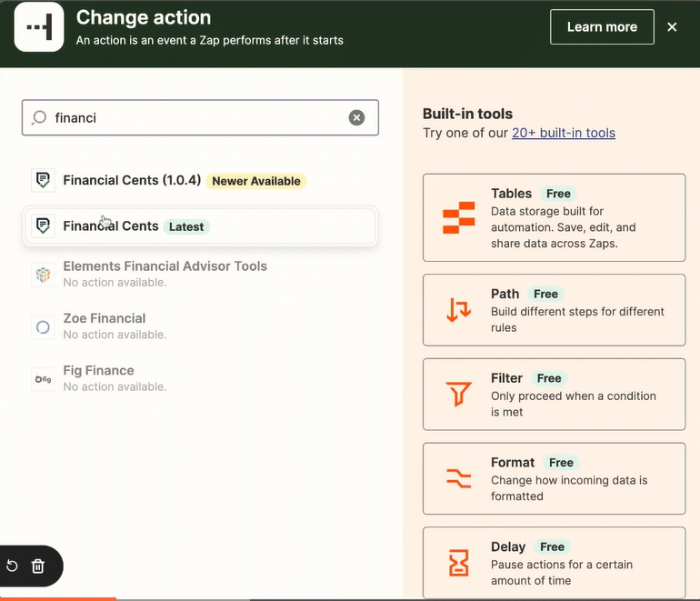Image resolution: width=700 pixels, height=601 pixels.
Task: Open the 20+ built-in tools link
Action: pos(564,133)
